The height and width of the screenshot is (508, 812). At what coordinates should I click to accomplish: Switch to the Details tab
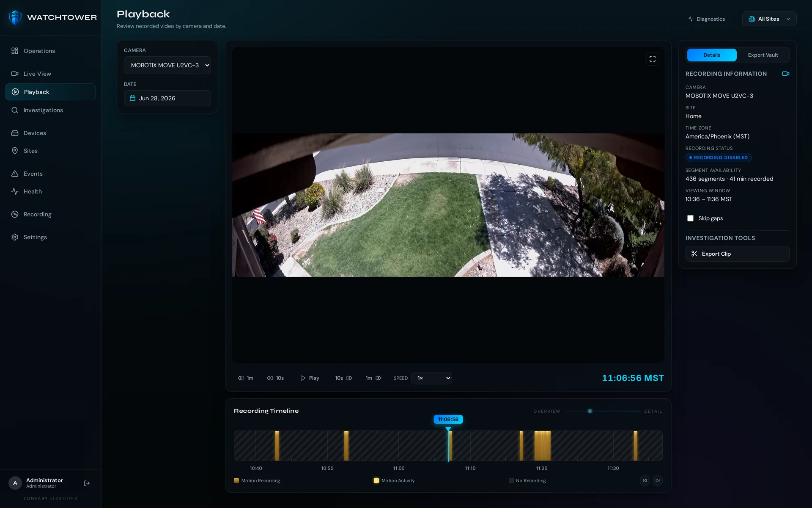(x=712, y=55)
